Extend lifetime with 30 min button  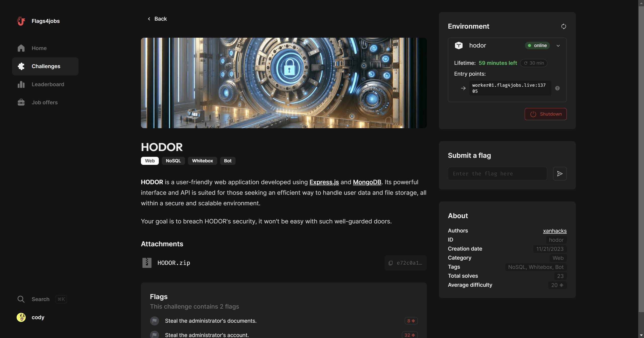pyautogui.click(x=534, y=63)
